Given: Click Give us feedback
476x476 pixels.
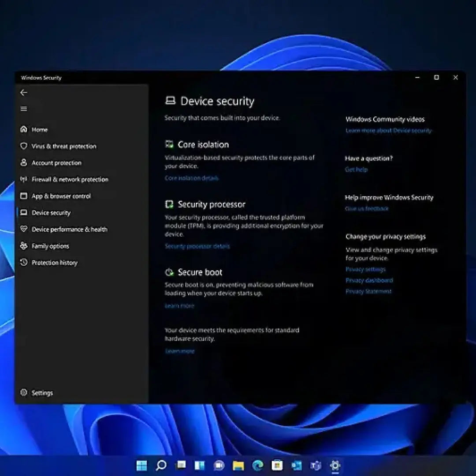Looking at the screenshot, I should click(x=367, y=208).
